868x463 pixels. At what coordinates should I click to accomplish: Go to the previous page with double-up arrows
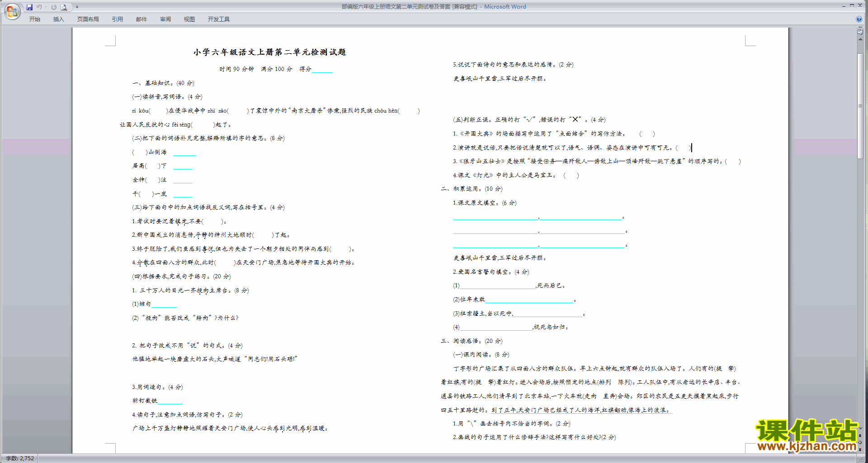860,436
